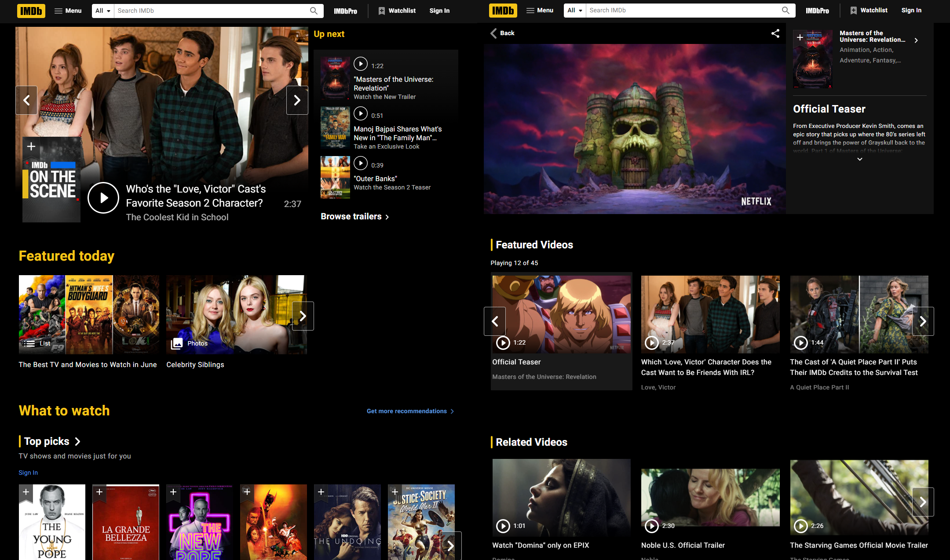Viewport: 950px width, 560px height.
Task: Open IMDbPro in the right header
Action: [817, 11]
